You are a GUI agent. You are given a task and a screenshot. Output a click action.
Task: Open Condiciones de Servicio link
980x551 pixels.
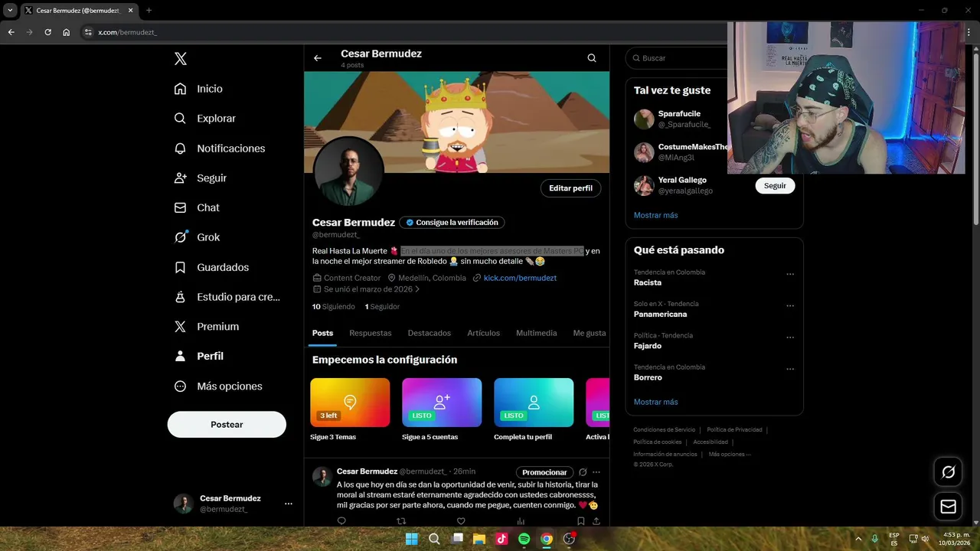click(664, 430)
